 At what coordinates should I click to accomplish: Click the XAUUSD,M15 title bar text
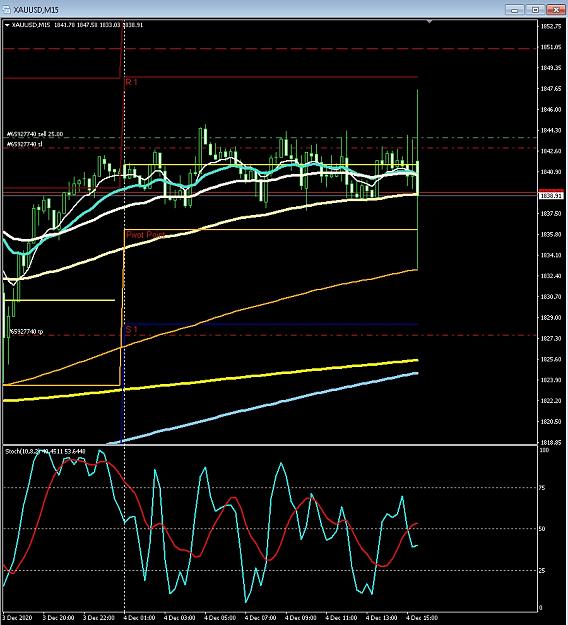coord(36,10)
